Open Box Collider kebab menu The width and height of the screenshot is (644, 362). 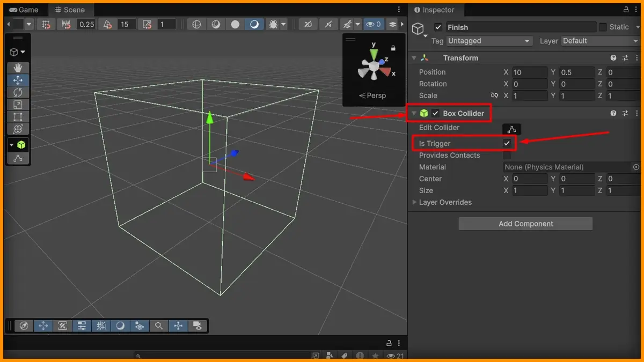coord(636,113)
